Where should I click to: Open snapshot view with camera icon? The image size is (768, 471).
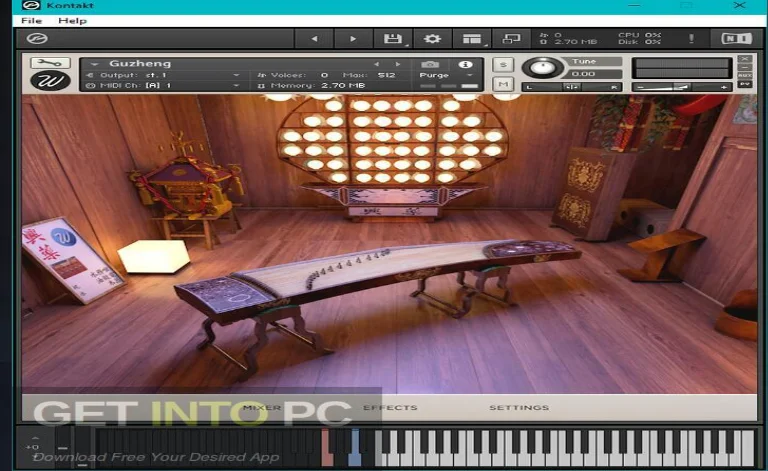[430, 64]
